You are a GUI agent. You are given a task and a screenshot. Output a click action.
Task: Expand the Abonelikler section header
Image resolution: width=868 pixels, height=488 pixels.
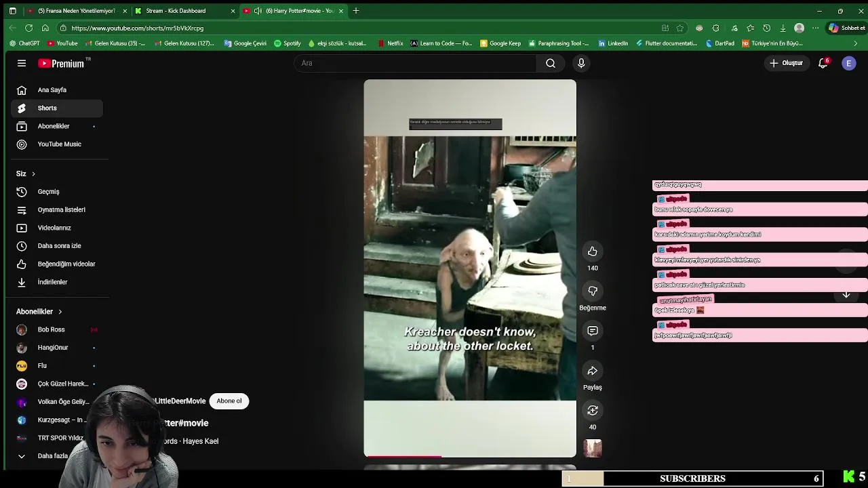(39, 312)
